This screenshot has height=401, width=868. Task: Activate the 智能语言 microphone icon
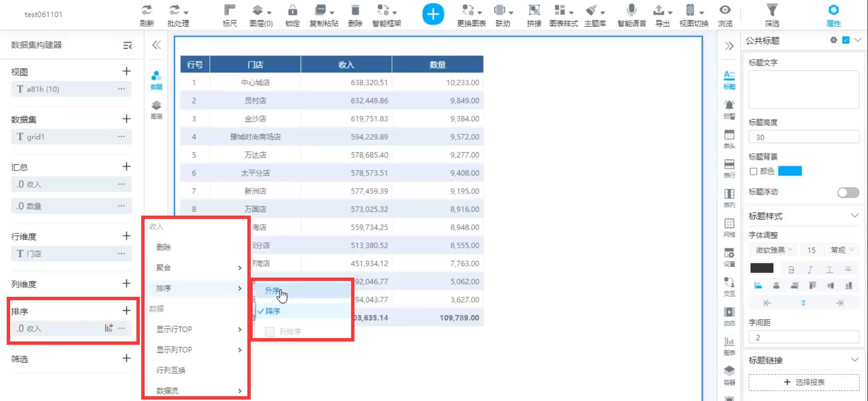[632, 10]
